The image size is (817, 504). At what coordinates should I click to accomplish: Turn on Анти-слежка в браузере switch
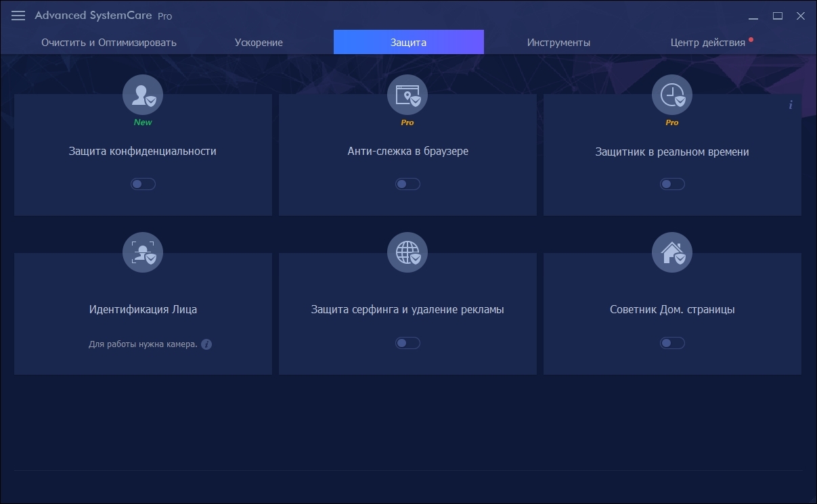pyautogui.click(x=407, y=184)
